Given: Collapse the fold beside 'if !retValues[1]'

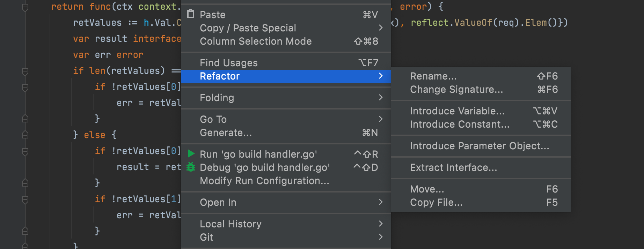Looking at the screenshot, I should tap(25, 199).
